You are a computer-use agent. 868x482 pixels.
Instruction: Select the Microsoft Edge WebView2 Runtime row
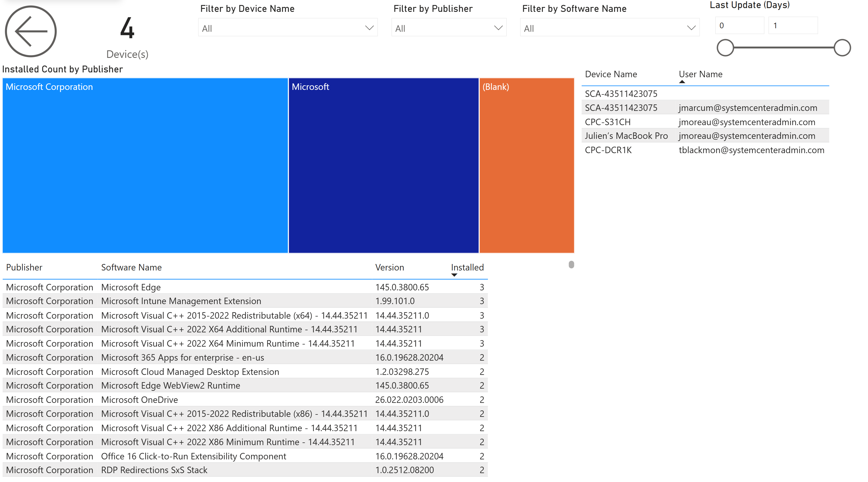[x=245, y=386]
